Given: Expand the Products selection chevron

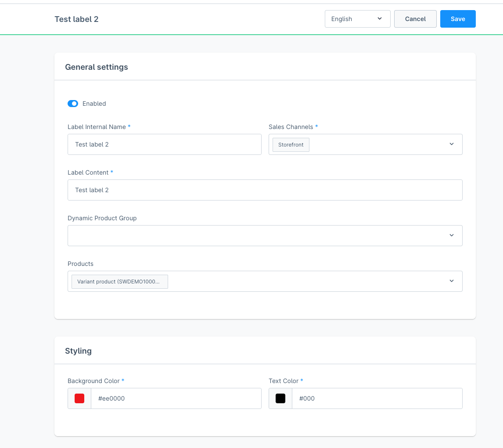Looking at the screenshot, I should point(451,281).
